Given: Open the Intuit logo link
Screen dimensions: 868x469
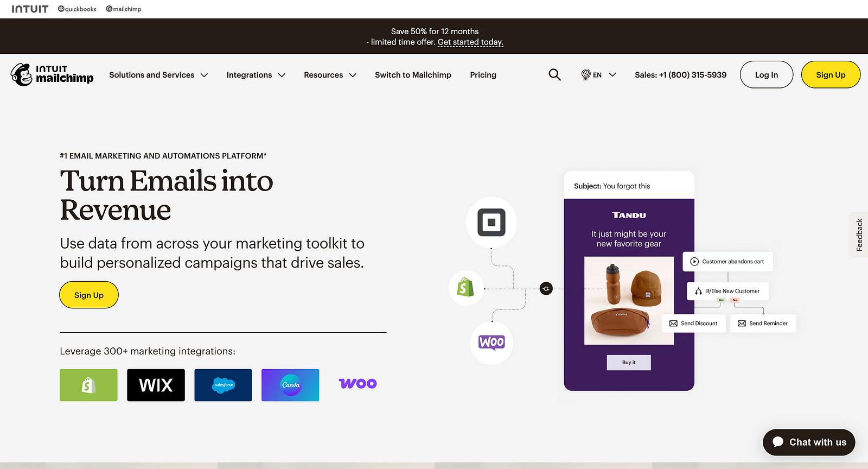Looking at the screenshot, I should tap(30, 9).
